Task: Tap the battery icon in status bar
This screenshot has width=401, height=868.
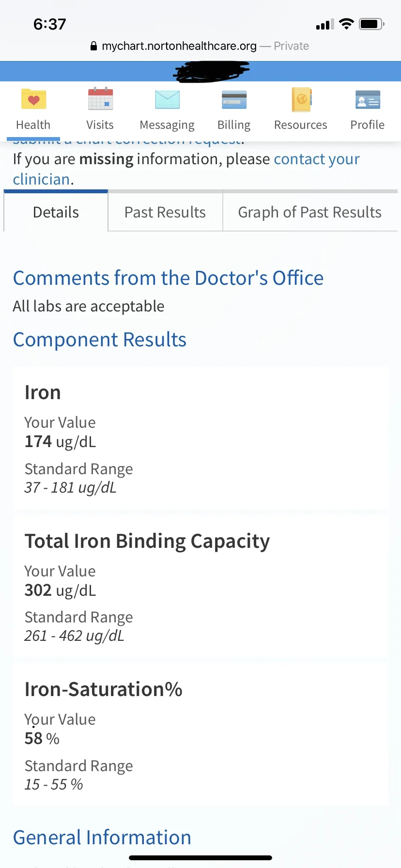Action: pyautogui.click(x=371, y=24)
